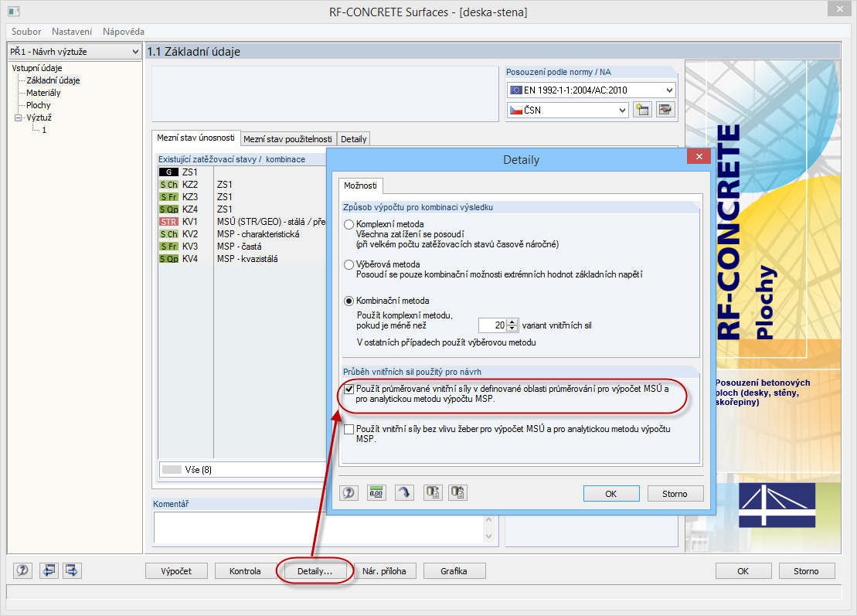Select the KZ3 load combination row
857x616 pixels.
point(242,197)
